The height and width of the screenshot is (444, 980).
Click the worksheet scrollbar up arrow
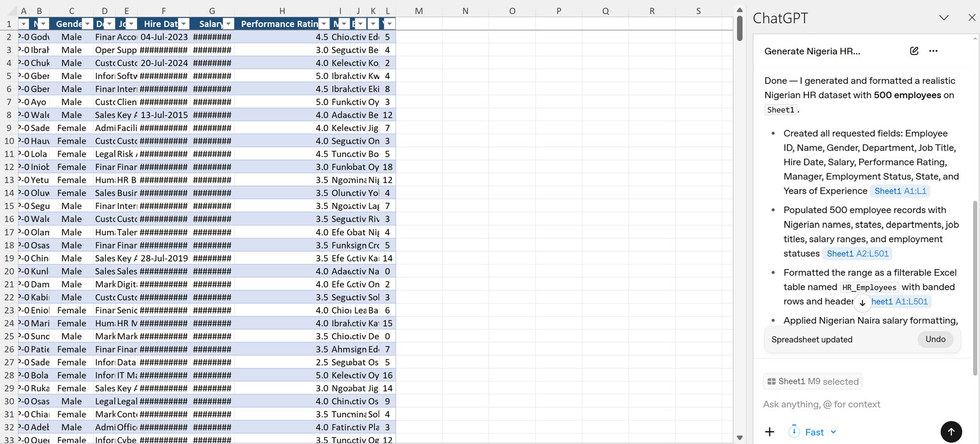point(739,10)
